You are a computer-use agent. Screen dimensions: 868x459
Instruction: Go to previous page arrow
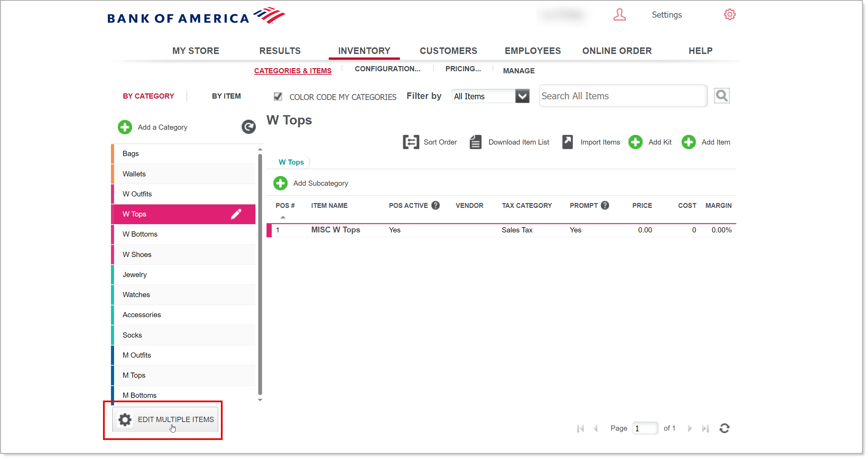595,429
